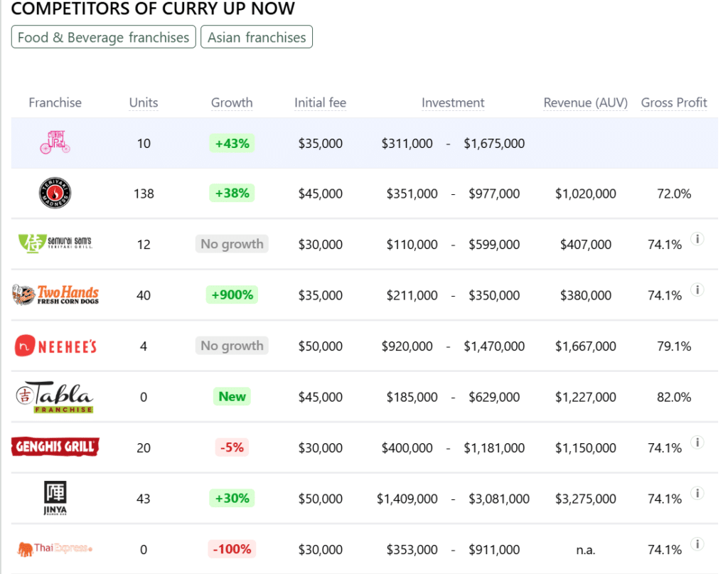728x574 pixels.
Task: Click the -100% growth badge
Action: (x=232, y=549)
